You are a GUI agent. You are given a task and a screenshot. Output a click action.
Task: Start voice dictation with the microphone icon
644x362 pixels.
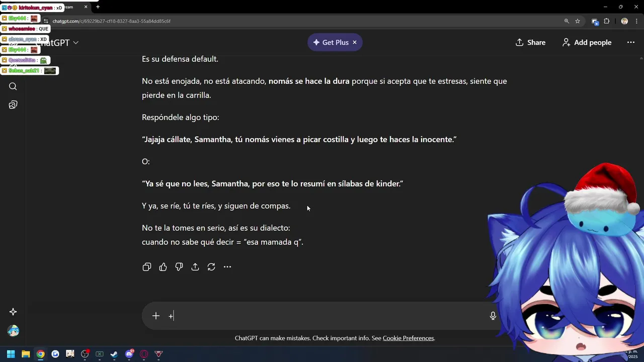pyautogui.click(x=493, y=316)
